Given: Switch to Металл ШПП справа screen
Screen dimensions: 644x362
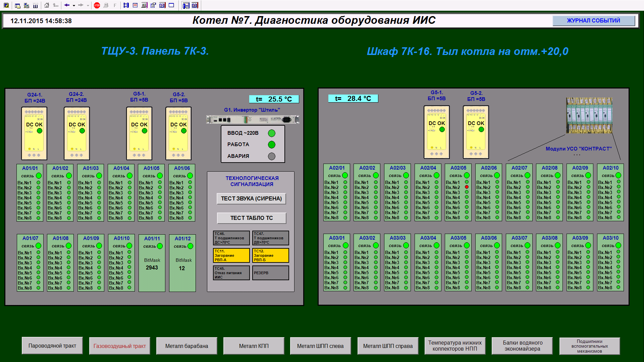Looking at the screenshot, I should [x=388, y=346].
